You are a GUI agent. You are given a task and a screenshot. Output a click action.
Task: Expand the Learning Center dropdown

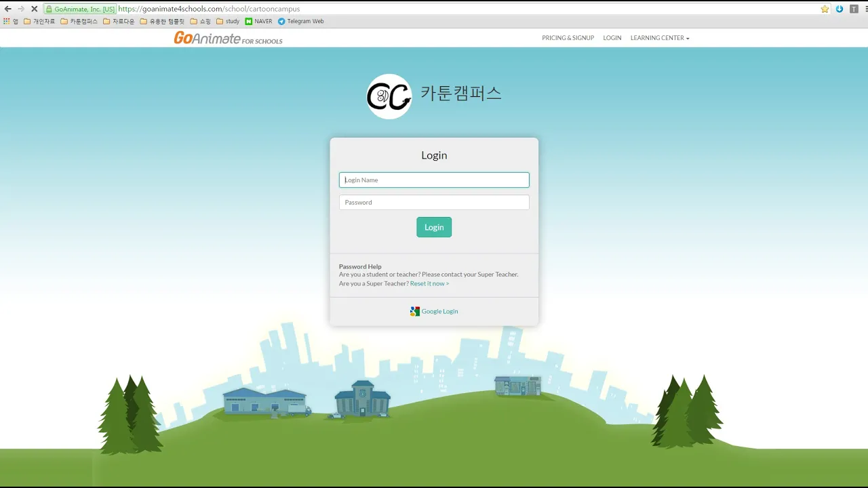click(x=660, y=38)
